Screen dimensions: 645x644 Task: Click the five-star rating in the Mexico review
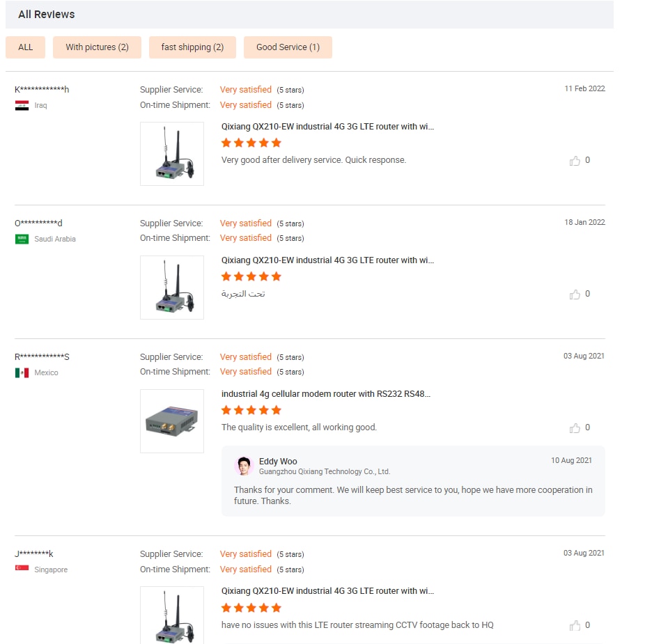pyautogui.click(x=251, y=410)
